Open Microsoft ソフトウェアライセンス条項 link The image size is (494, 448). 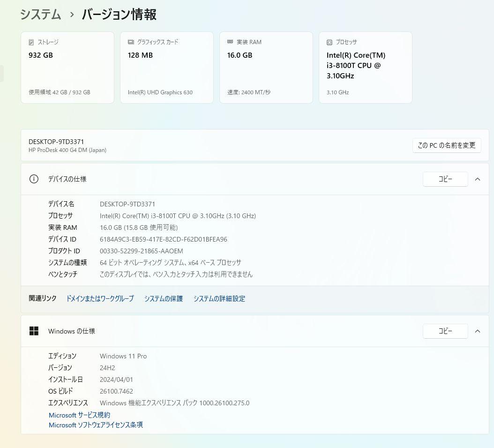pyautogui.click(x=96, y=425)
